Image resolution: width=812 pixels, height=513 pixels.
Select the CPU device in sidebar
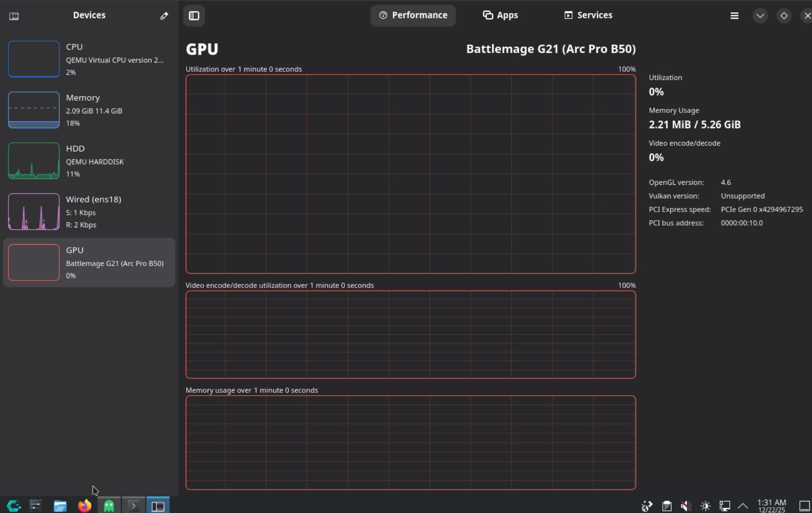click(89, 59)
